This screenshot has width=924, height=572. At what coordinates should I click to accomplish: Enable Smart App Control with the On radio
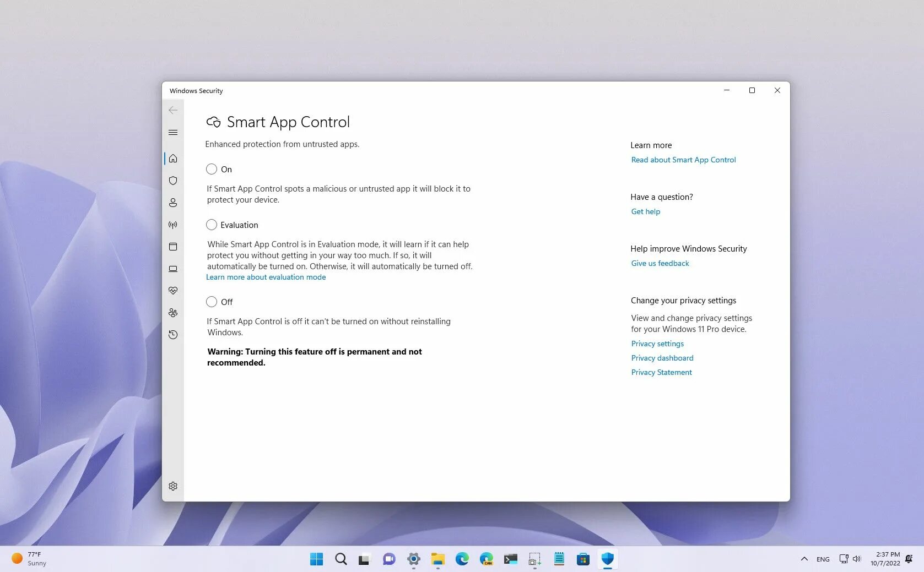tap(211, 169)
